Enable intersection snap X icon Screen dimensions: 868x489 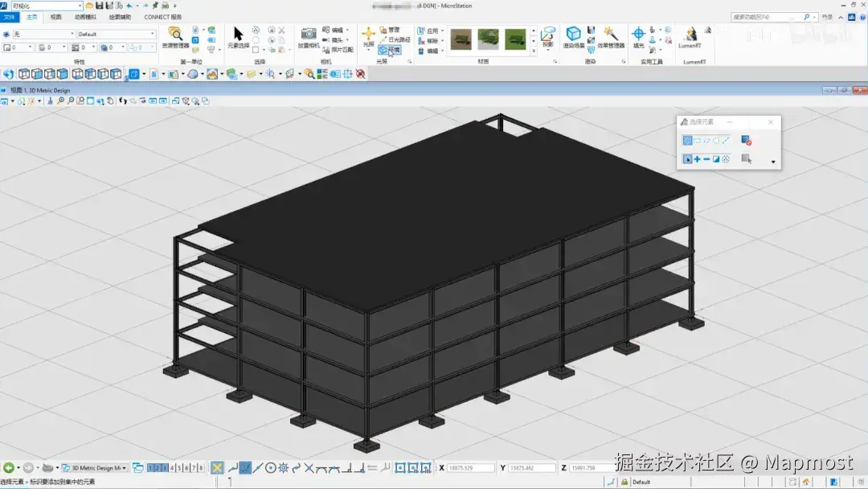(309, 468)
